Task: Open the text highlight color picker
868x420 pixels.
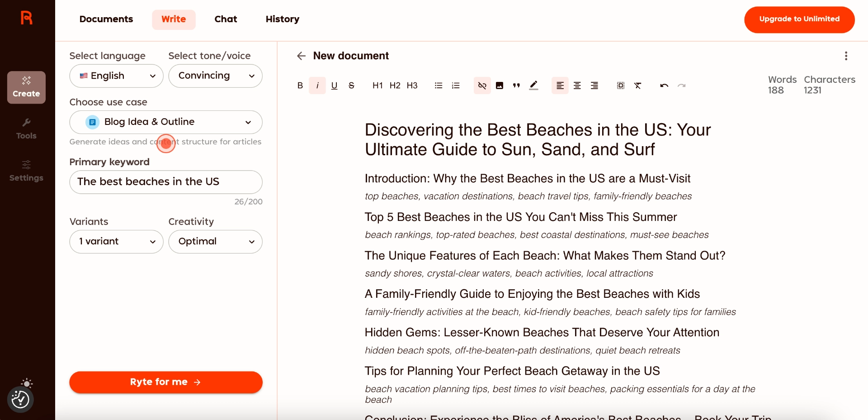Action: (533, 86)
